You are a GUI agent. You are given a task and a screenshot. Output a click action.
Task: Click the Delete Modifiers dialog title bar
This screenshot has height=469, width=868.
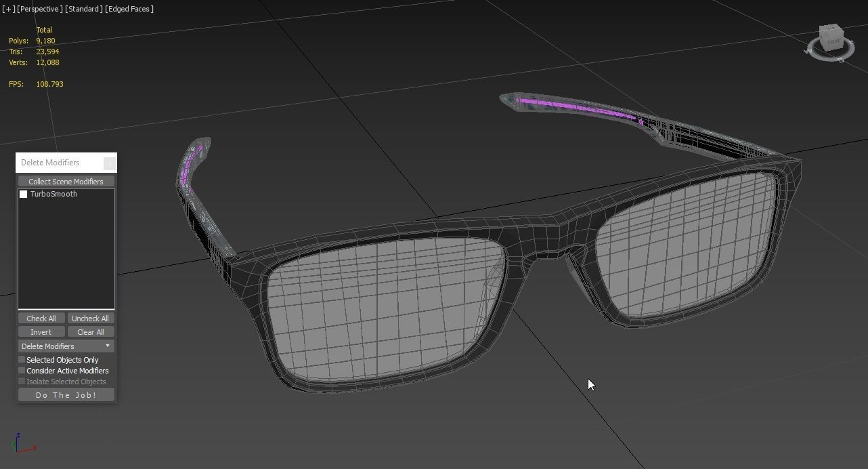click(x=60, y=163)
